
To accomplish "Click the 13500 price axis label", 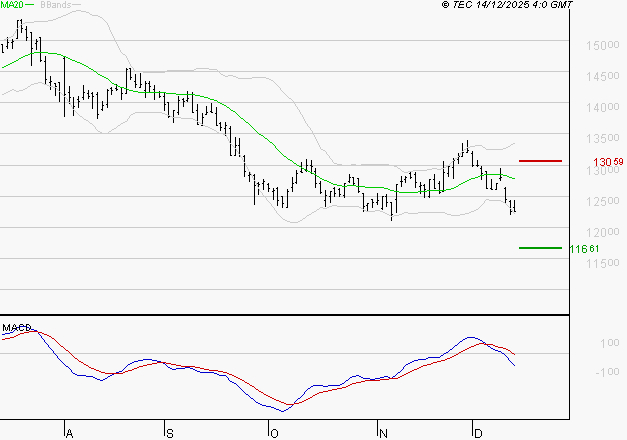I will click(x=603, y=138).
